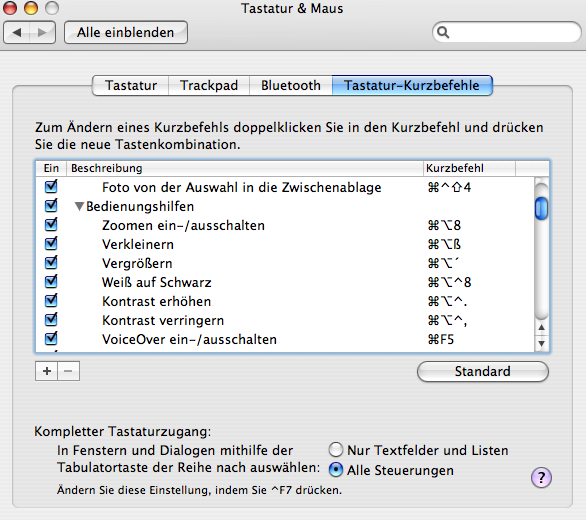Restore defaults with the Standard button
The height and width of the screenshot is (520, 586).
tap(482, 371)
